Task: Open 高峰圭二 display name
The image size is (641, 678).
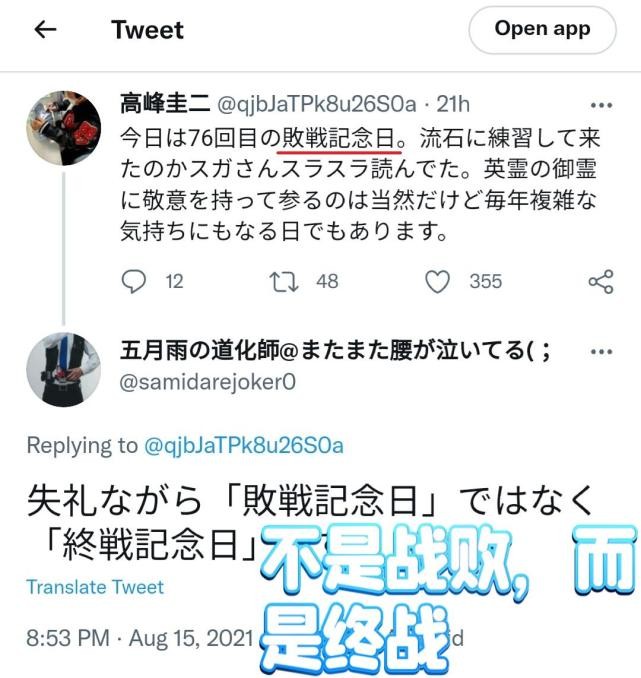Action: 165,104
